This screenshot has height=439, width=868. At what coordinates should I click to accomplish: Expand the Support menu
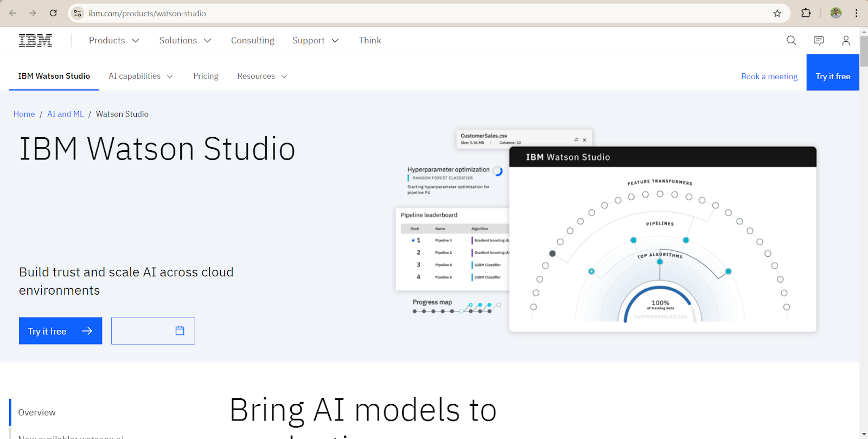[316, 40]
